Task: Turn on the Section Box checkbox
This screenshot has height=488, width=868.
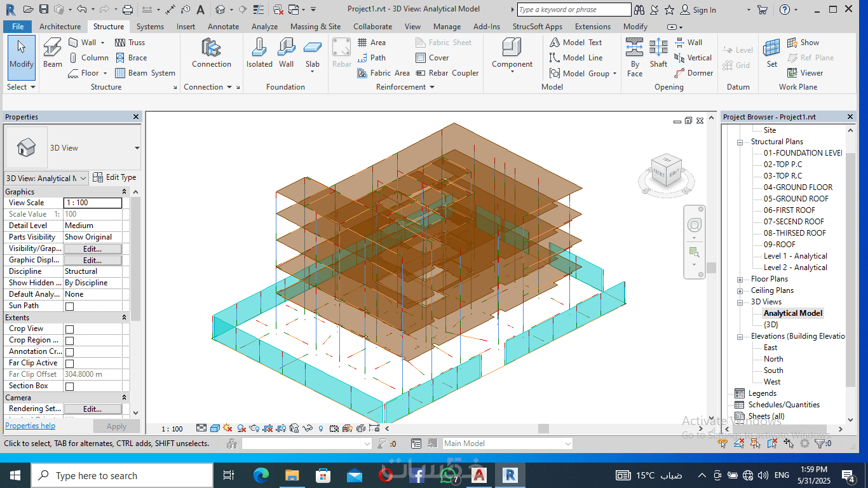Action: [x=70, y=386]
